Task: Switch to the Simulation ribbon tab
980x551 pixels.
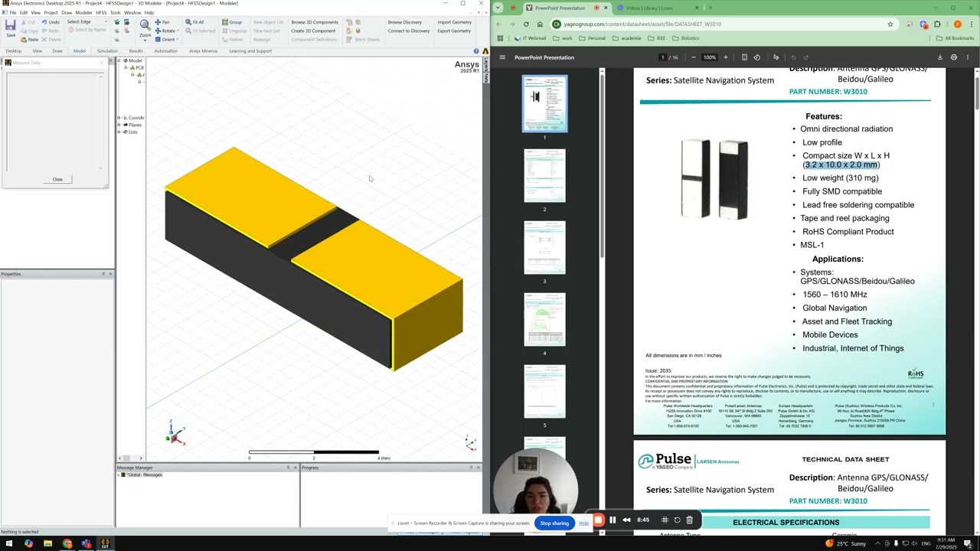Action: (107, 51)
